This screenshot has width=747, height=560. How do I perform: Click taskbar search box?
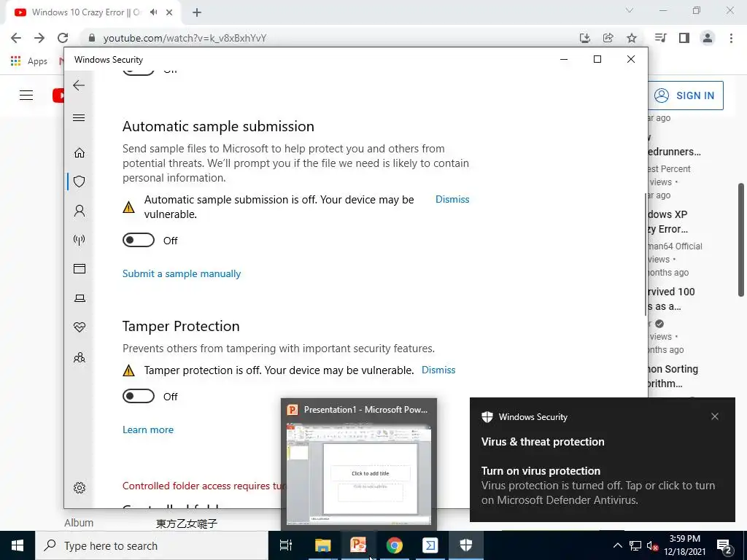click(152, 545)
